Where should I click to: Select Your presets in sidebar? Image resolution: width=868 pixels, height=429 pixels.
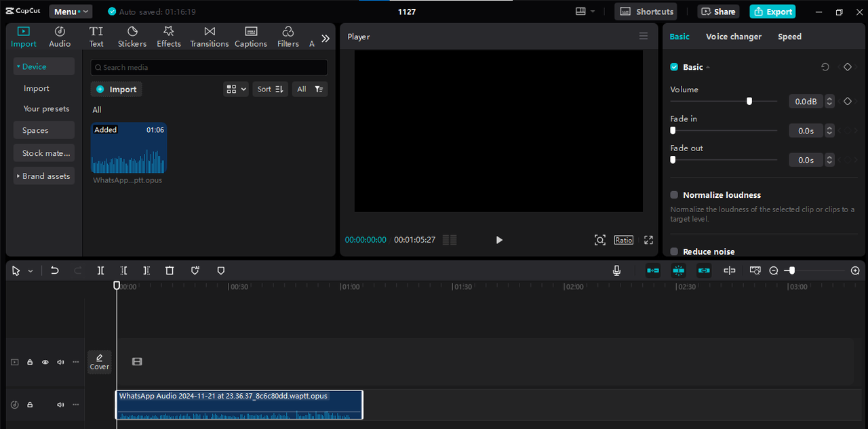tap(46, 108)
